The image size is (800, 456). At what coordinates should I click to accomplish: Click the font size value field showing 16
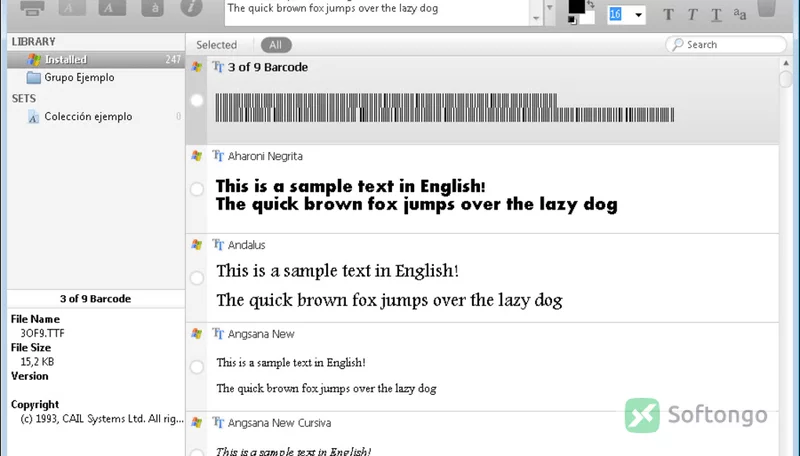point(615,14)
